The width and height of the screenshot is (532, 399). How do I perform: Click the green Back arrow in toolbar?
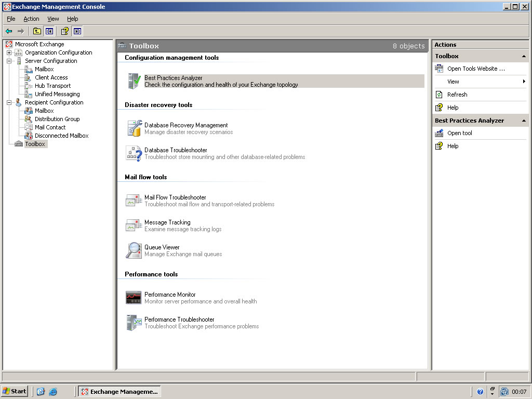[9, 31]
